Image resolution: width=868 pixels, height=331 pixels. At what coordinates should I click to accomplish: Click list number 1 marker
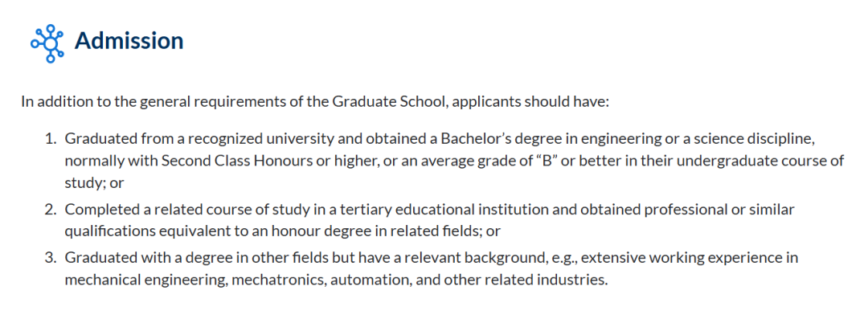pyautogui.click(x=51, y=139)
